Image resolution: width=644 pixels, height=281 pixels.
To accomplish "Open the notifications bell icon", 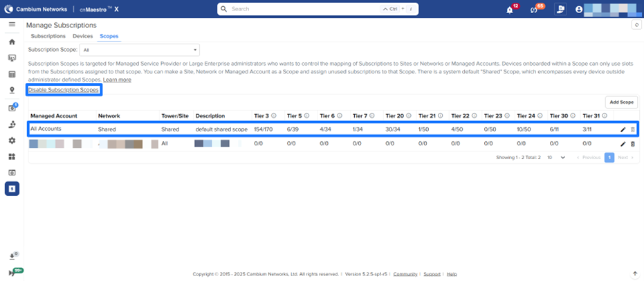I will [x=510, y=10].
